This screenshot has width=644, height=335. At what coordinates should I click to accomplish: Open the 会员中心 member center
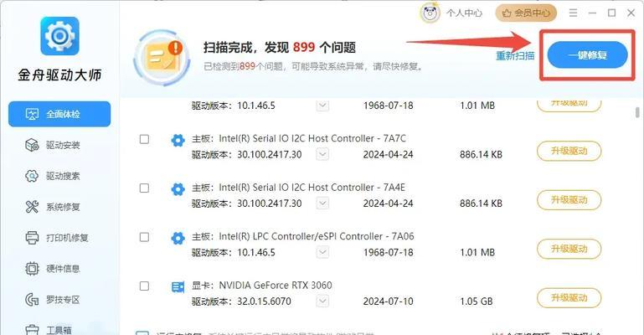pos(526,13)
